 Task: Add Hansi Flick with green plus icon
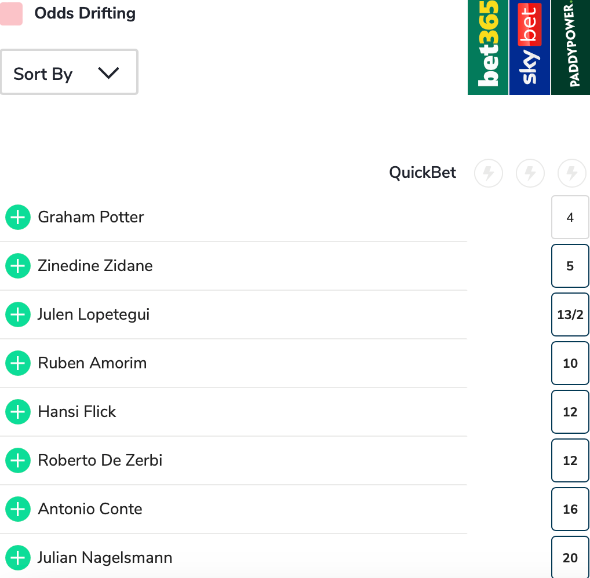click(18, 412)
